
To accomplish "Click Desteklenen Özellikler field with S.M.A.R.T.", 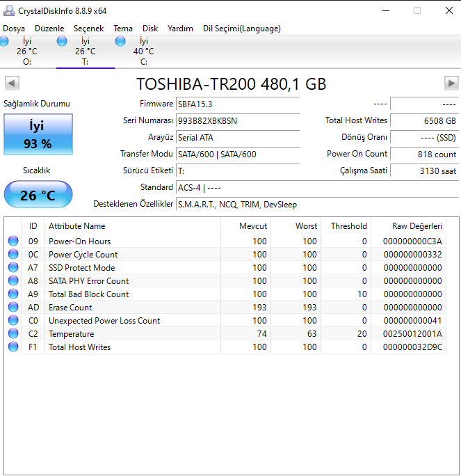I will [317, 205].
